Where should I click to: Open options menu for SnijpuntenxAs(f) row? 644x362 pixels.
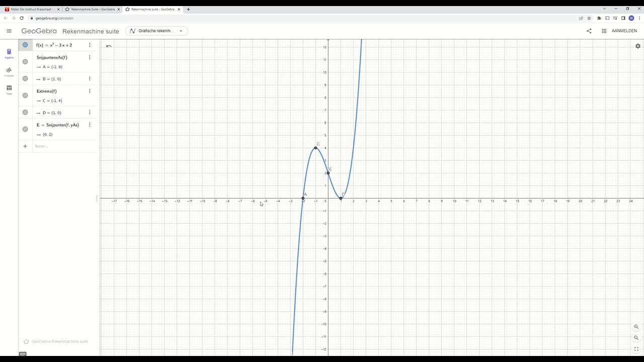pyautogui.click(x=90, y=57)
